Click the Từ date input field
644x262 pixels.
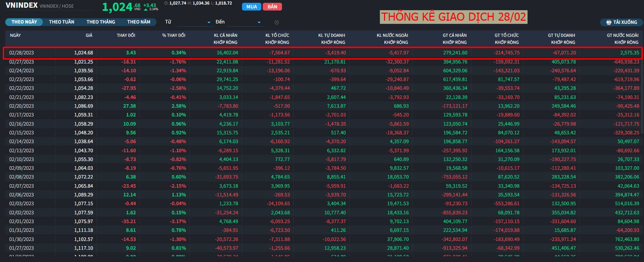(x=191, y=22)
